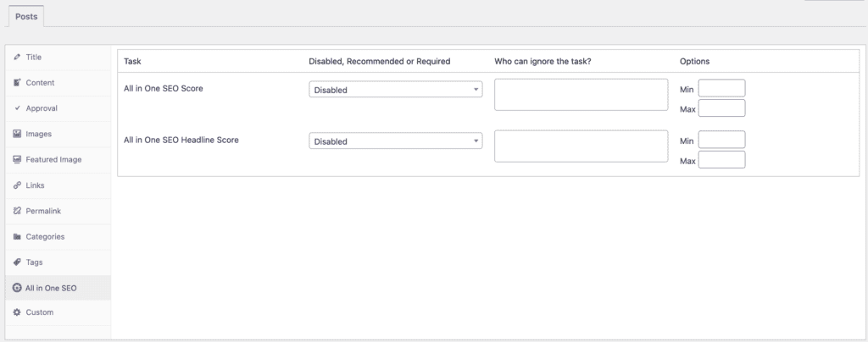Click the Content document icon
This screenshot has height=342, width=868.
tap(17, 82)
